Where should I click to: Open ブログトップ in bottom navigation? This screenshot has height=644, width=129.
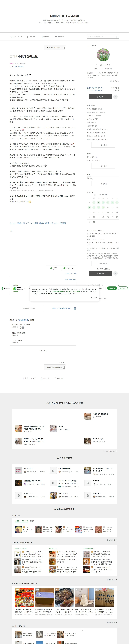point(29,378)
